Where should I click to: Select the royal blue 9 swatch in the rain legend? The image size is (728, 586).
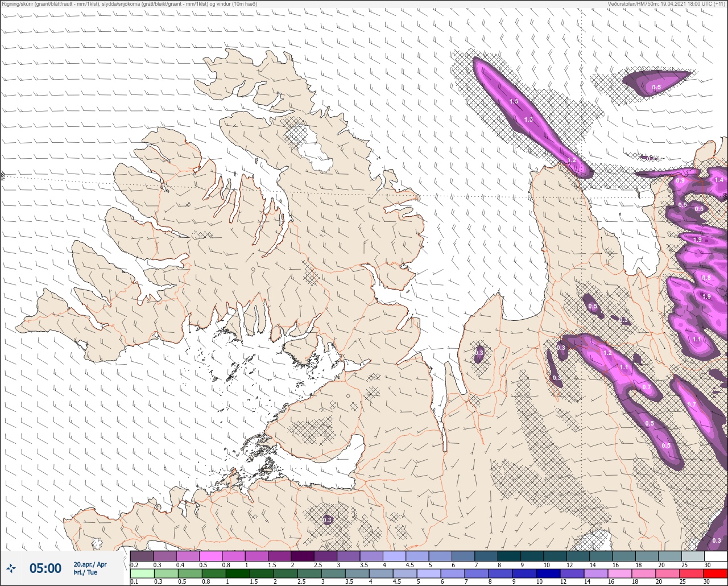pos(523,573)
